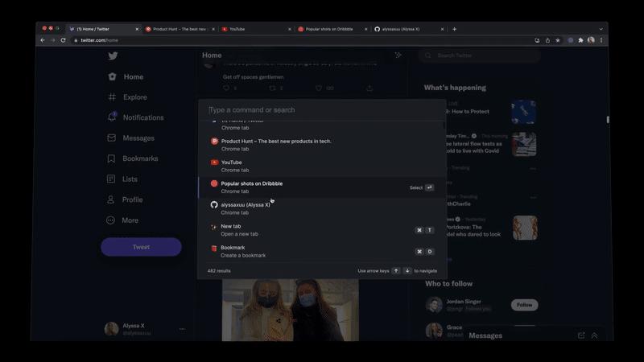Open Jordan Singer's profile
The width and height of the screenshot is (644, 362).
464,302
